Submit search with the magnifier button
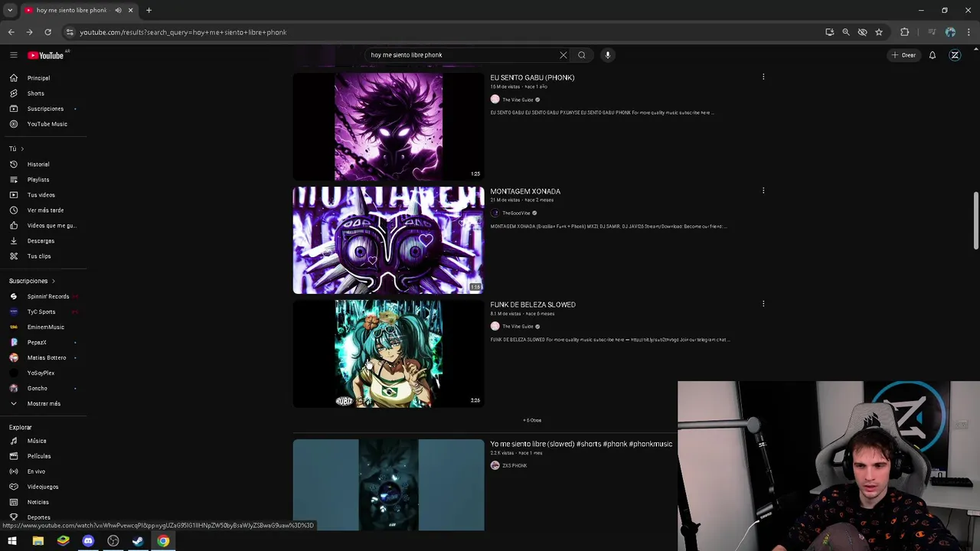 pos(582,55)
